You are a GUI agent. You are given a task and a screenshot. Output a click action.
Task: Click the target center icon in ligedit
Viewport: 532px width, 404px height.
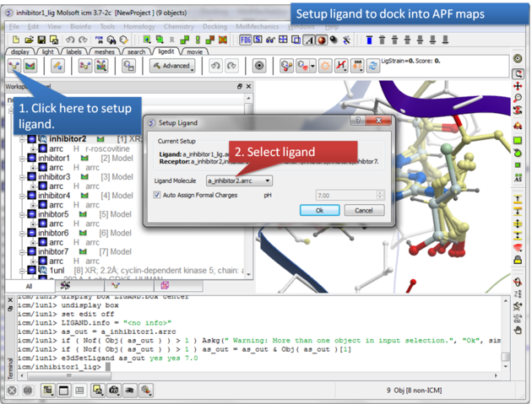coord(259,66)
